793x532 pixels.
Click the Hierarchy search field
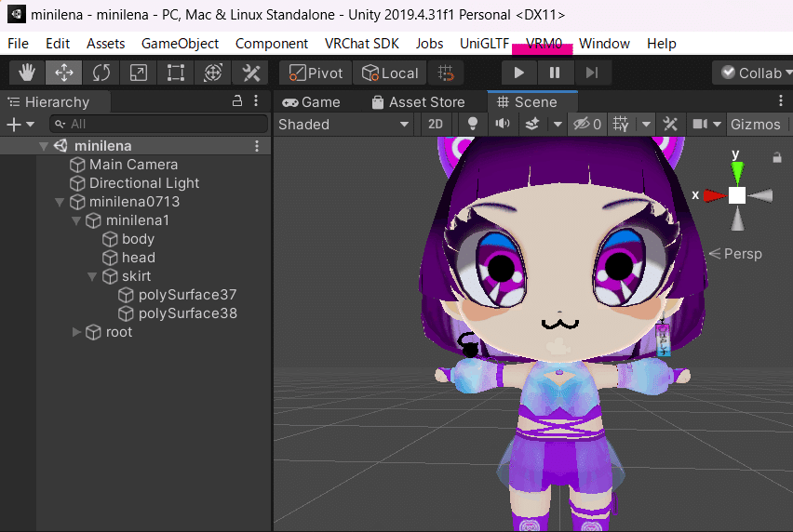[158, 124]
